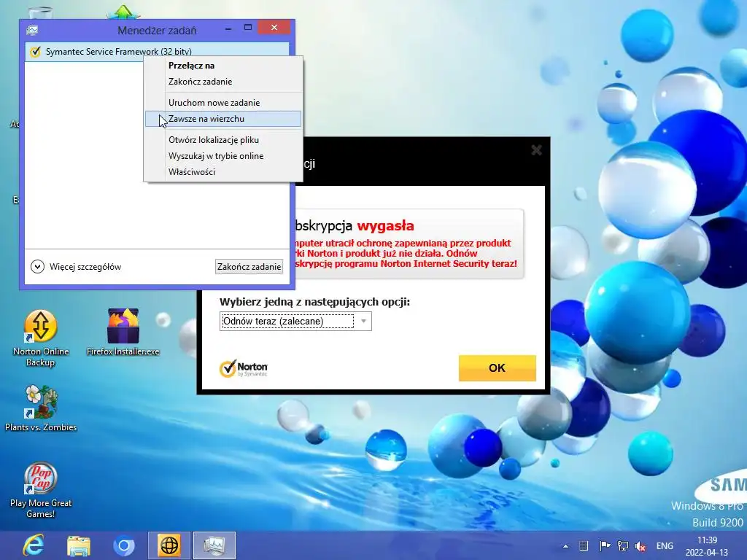
Task: Click the Symantec checkmark icon in task list
Action: coord(35,52)
